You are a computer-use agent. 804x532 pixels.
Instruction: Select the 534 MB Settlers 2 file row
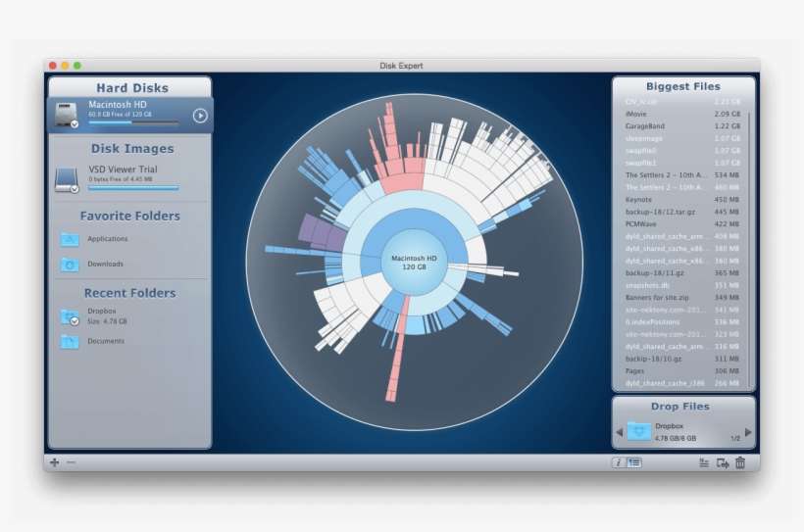[682, 175]
